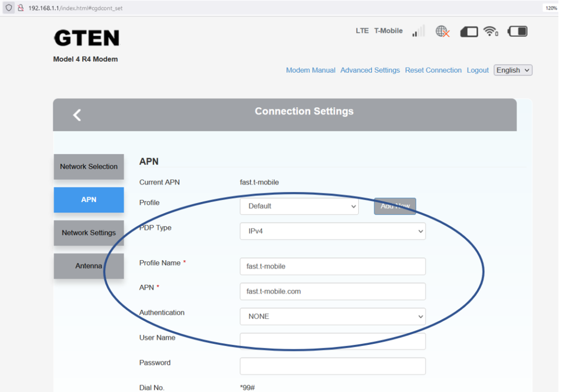Open the browser tracking protection shield icon
The height and width of the screenshot is (392, 561).
(8, 8)
